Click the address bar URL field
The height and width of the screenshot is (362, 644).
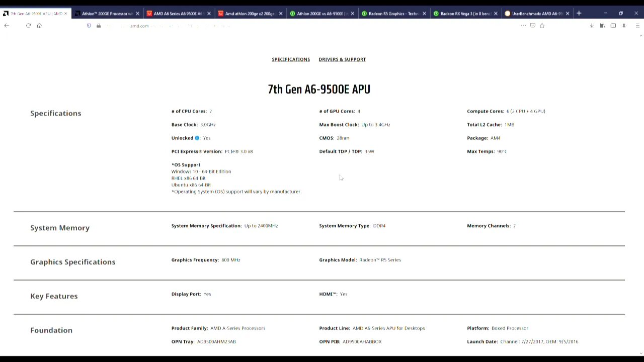(x=302, y=26)
